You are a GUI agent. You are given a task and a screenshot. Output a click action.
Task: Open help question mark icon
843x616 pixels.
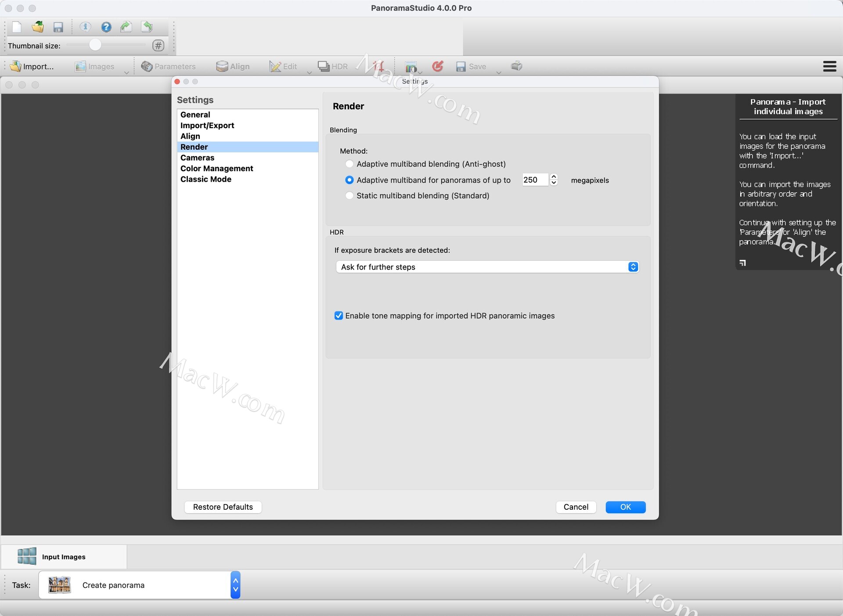click(106, 27)
